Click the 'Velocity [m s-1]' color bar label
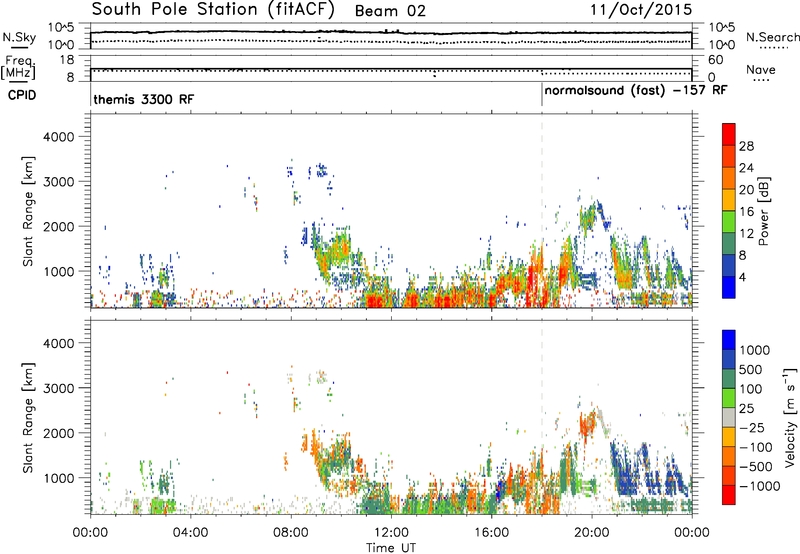This screenshot has height=554, width=800. click(x=790, y=417)
